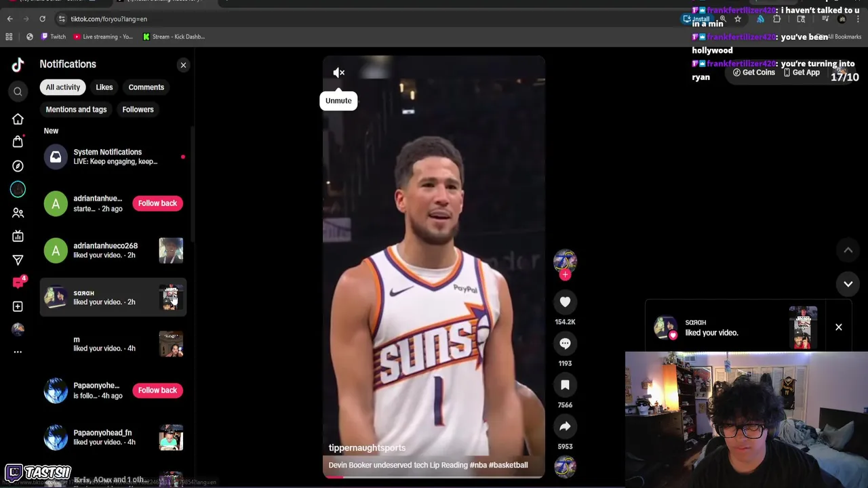Select the Followers filter
The height and width of the screenshot is (488, 868).
pos(138,110)
